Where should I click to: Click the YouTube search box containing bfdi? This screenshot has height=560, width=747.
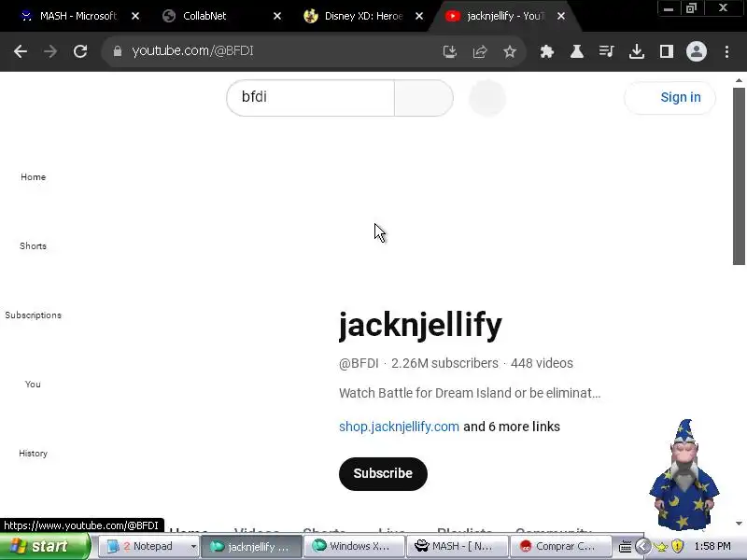coord(311,98)
